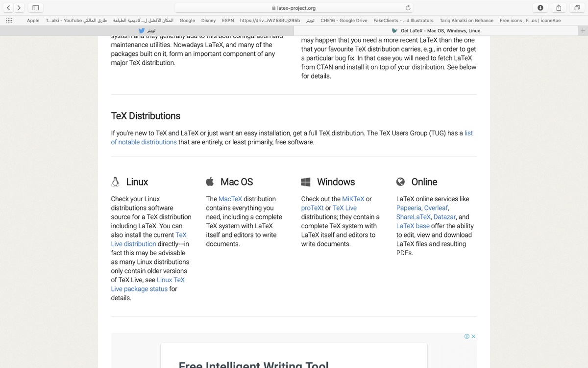Open the Safari downloads list
Viewport: 588px width, 368px height.
(x=540, y=8)
